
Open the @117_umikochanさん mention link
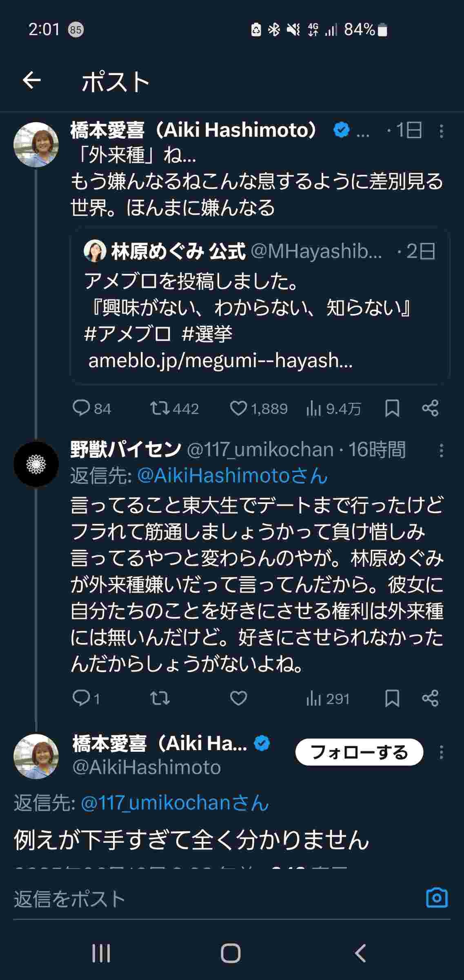[x=175, y=803]
